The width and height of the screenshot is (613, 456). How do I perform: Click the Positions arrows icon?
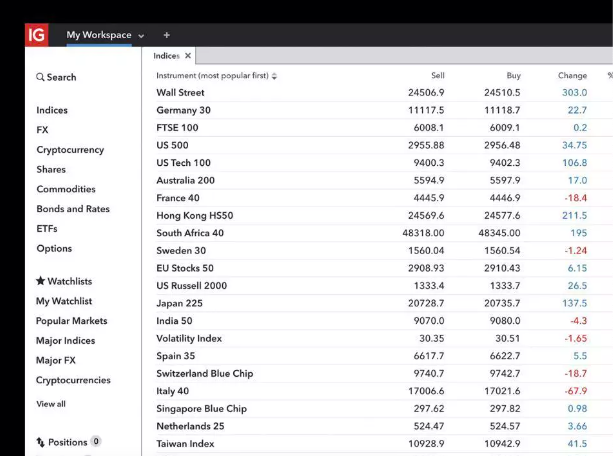pyautogui.click(x=40, y=442)
